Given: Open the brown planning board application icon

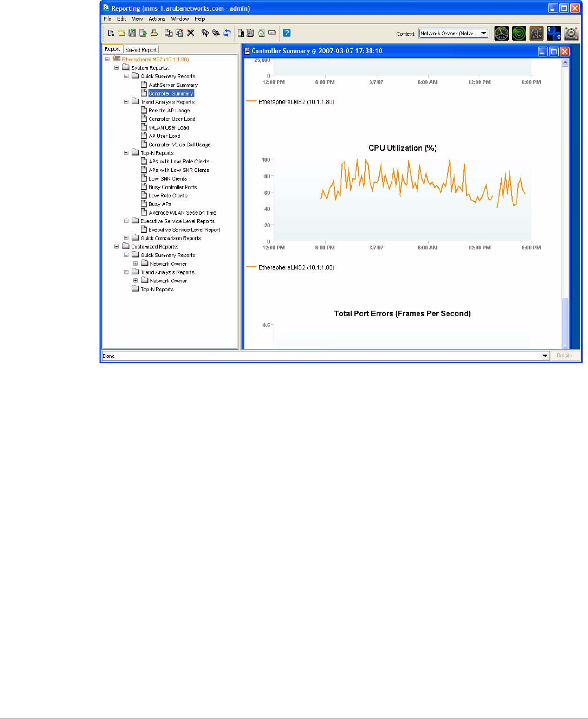Looking at the screenshot, I should [x=537, y=34].
